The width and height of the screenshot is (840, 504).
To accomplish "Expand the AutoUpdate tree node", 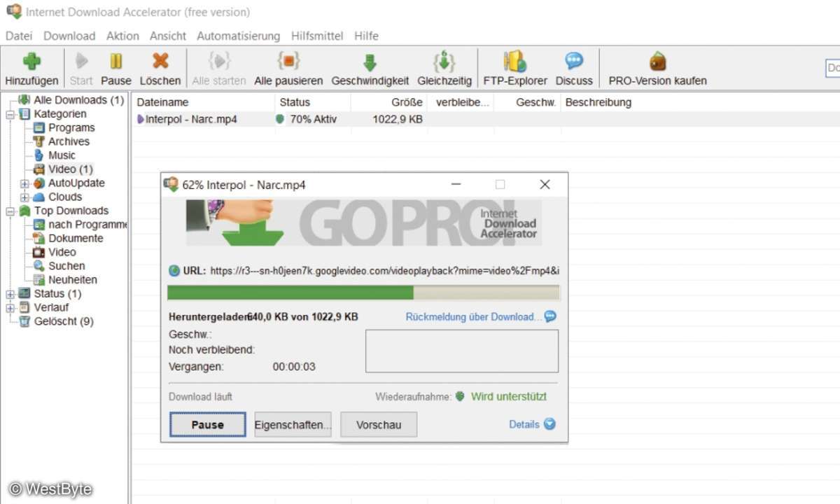I will click(24, 183).
